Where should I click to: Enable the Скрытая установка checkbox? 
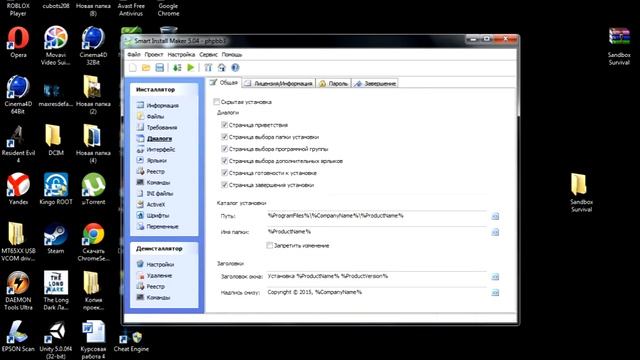pyautogui.click(x=216, y=102)
